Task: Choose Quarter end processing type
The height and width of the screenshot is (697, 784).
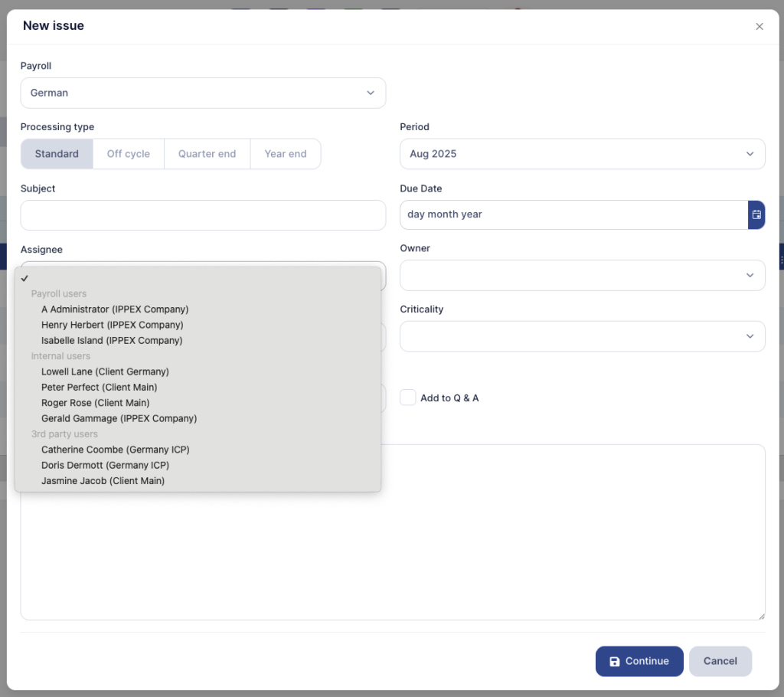Action: pyautogui.click(x=207, y=154)
